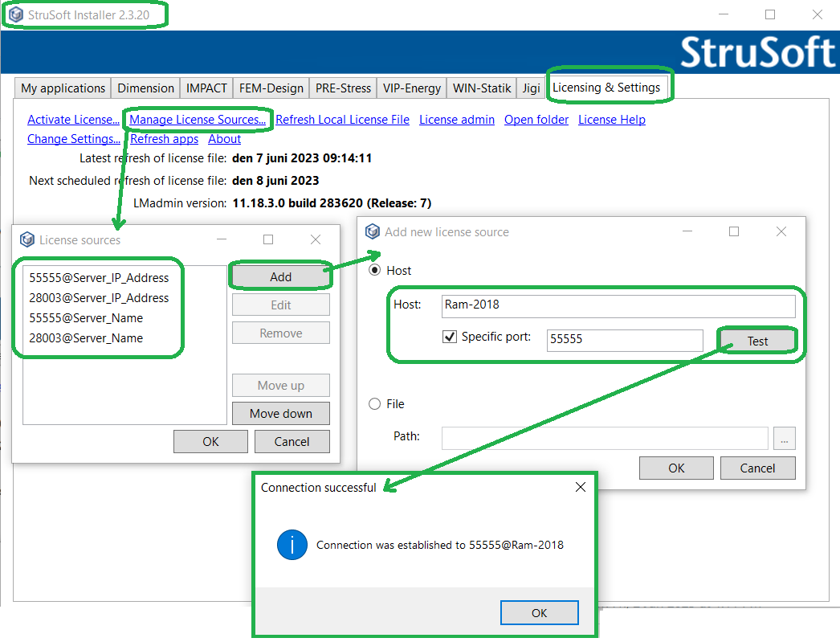840x642 pixels.
Task: Select the Host radio button
Action: 375,270
